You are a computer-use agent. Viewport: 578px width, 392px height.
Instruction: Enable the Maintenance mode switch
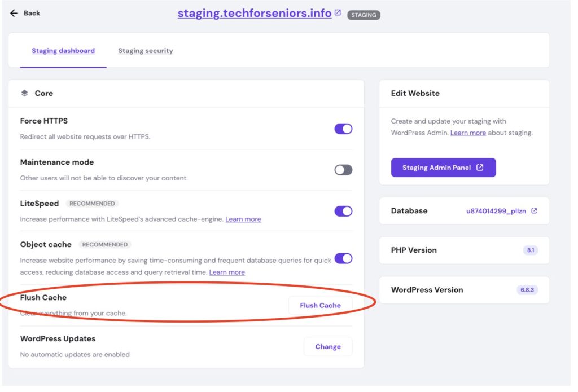pos(343,170)
